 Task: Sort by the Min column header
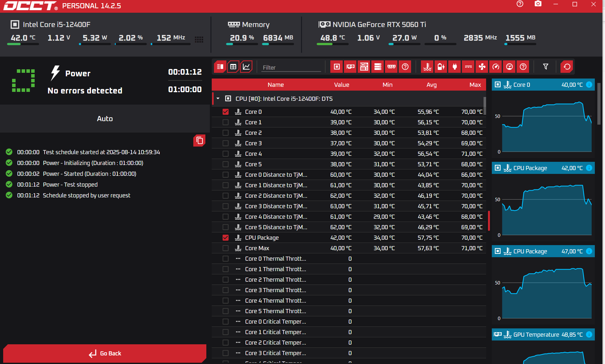coord(388,85)
